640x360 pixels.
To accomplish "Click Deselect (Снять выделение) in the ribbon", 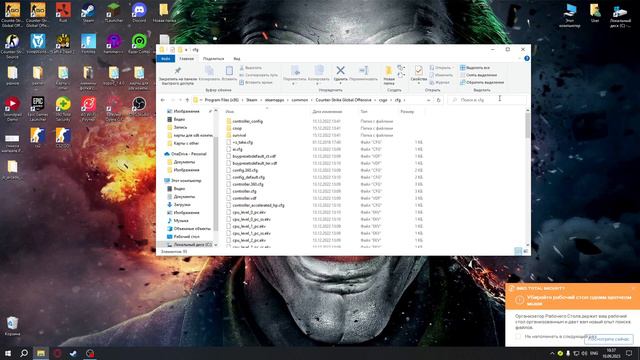I will (x=478, y=75).
